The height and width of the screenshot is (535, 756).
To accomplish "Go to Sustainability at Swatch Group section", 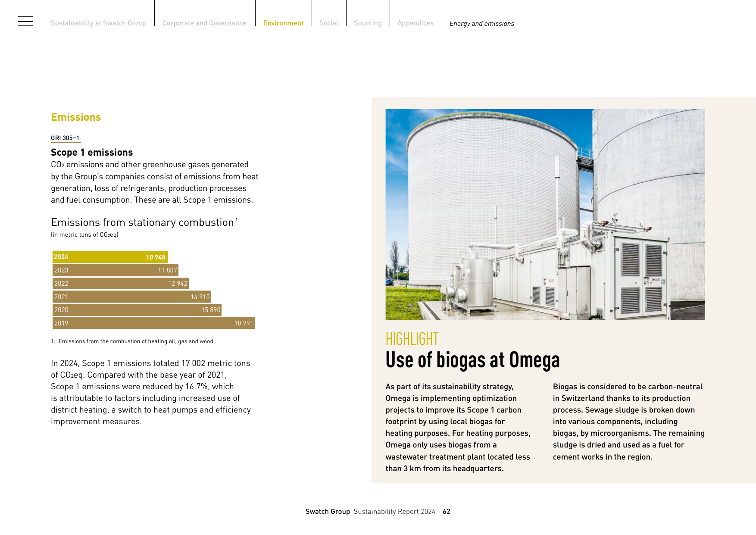I will (99, 23).
